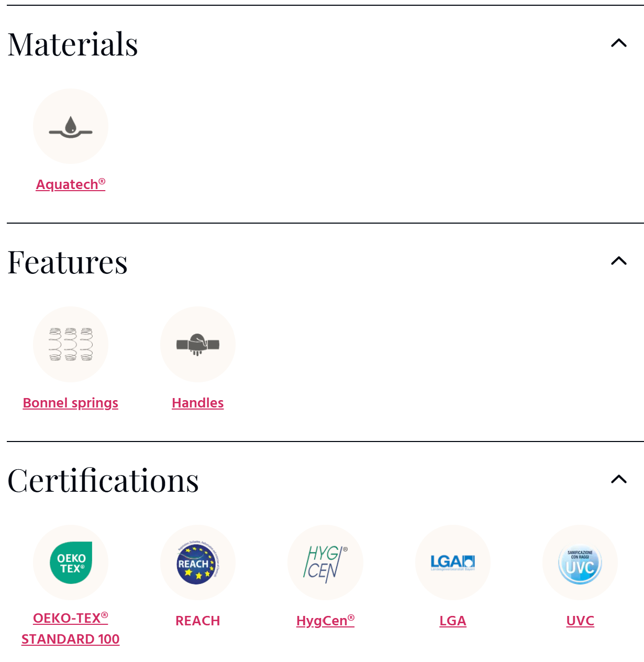Collapse the Materials section chevron

(x=619, y=43)
